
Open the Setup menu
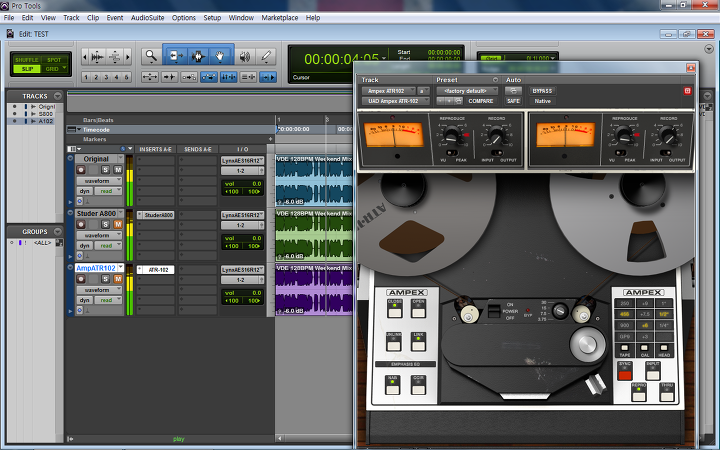click(212, 18)
